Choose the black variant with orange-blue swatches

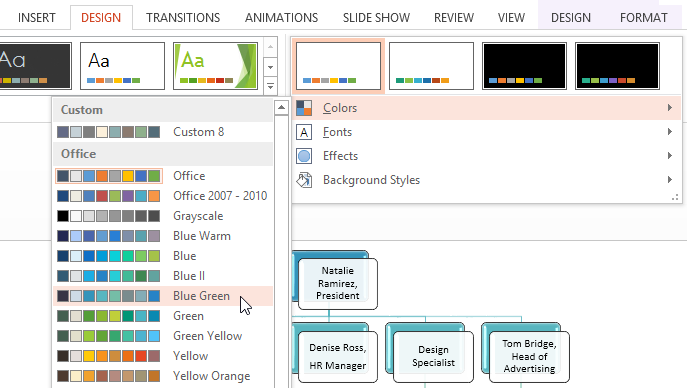(x=524, y=66)
